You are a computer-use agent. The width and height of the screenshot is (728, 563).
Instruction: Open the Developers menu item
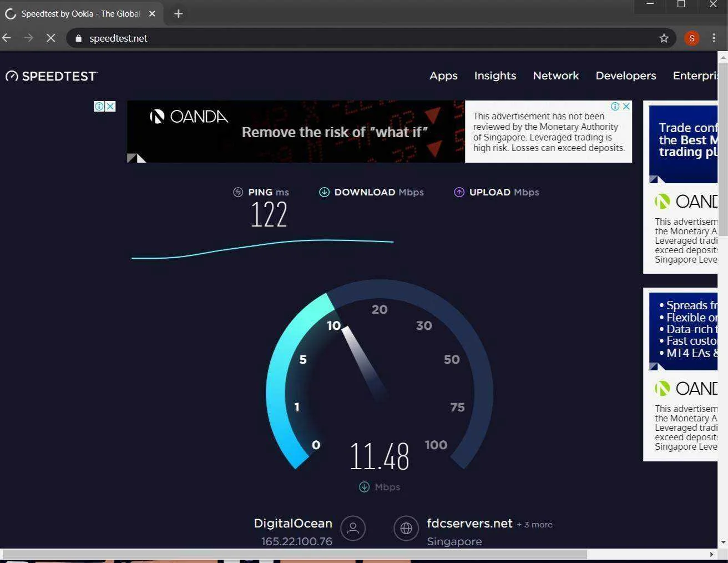tap(625, 76)
